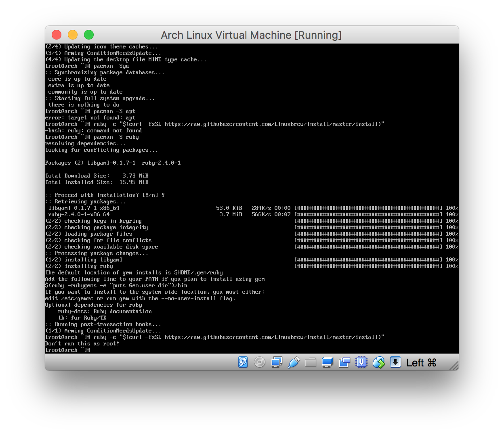Open the hard disk activity indicator
The width and height of the screenshot is (504, 435).
tap(243, 362)
